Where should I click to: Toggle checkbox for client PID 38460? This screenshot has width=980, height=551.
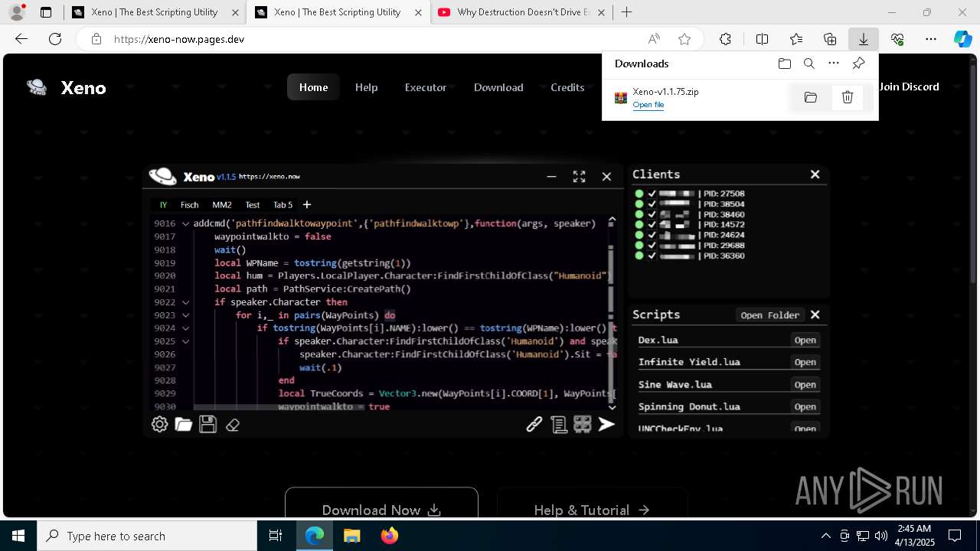point(652,215)
